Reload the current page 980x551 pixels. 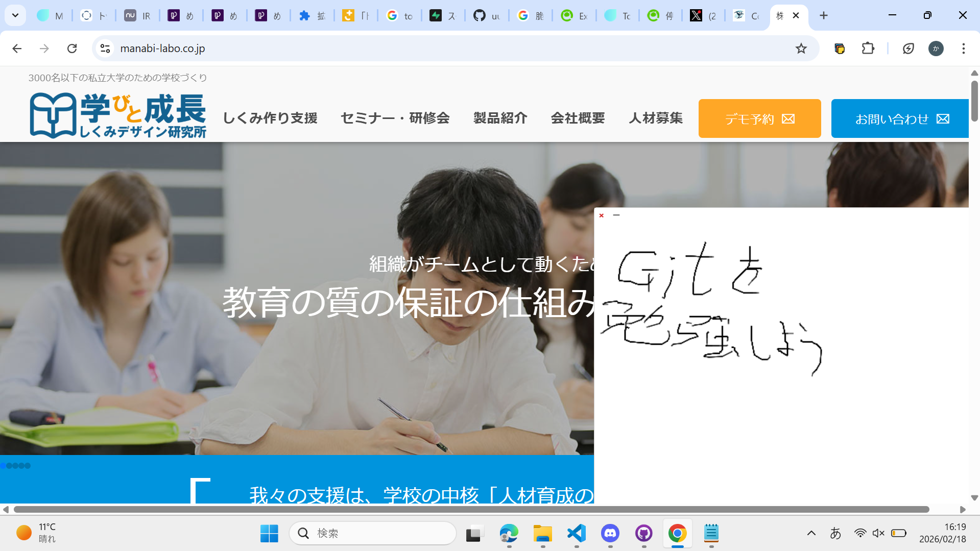pos(72,49)
